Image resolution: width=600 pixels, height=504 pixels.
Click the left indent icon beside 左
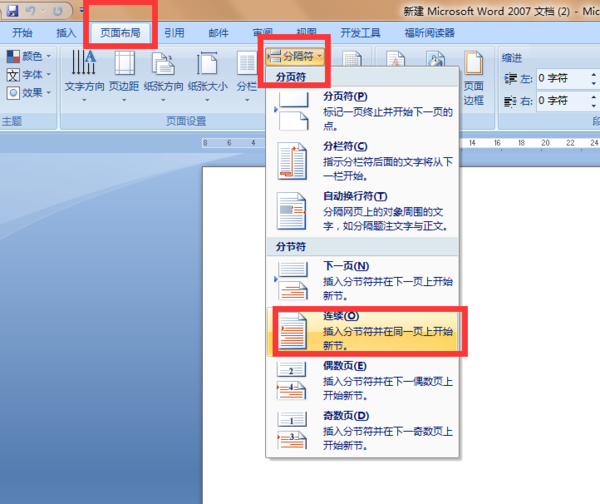510,79
